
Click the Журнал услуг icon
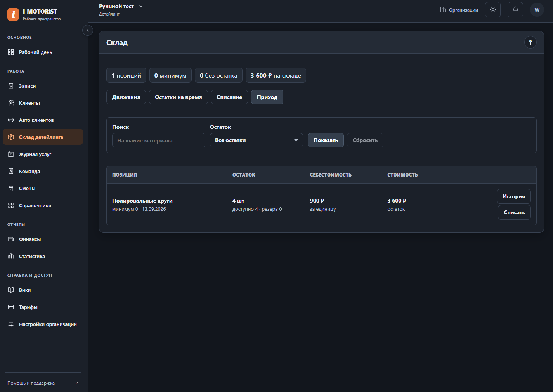11,154
